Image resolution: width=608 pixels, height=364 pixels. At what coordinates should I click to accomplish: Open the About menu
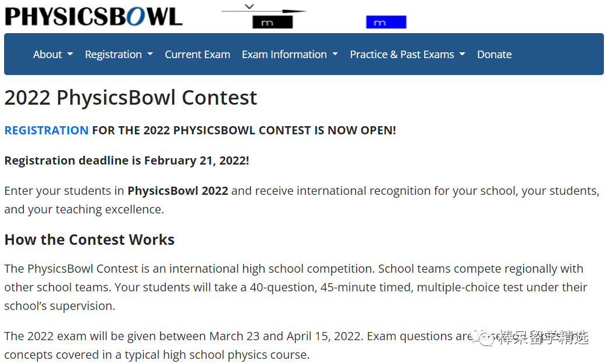tap(47, 54)
